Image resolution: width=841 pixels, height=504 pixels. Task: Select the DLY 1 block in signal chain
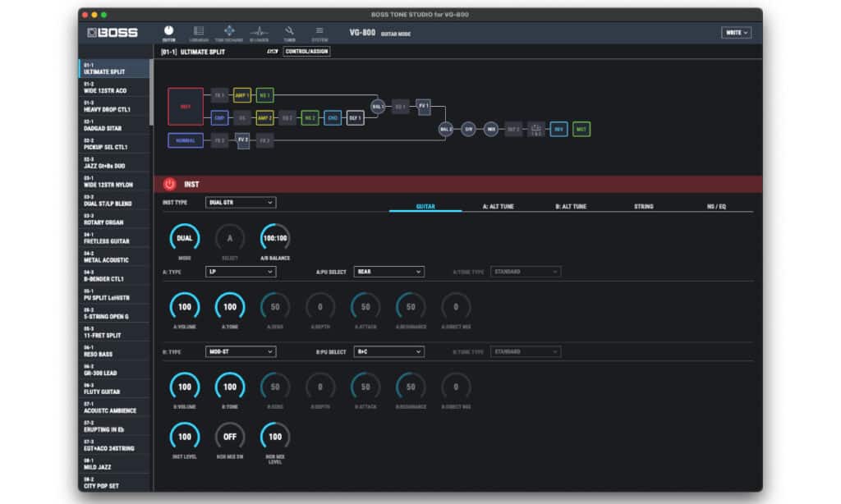[355, 118]
